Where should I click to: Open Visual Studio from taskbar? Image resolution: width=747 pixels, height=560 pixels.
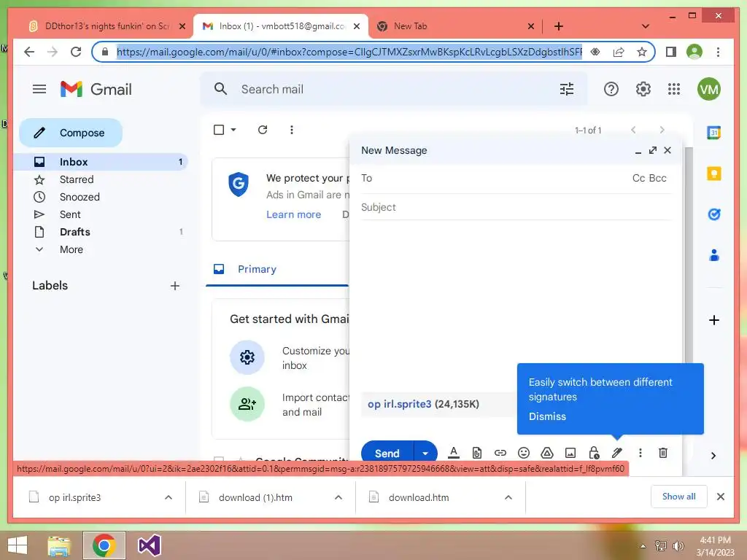coord(149,545)
